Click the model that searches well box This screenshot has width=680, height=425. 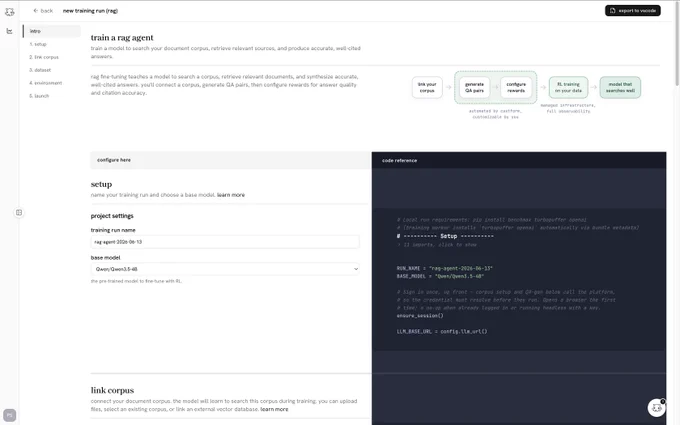[x=620, y=88]
